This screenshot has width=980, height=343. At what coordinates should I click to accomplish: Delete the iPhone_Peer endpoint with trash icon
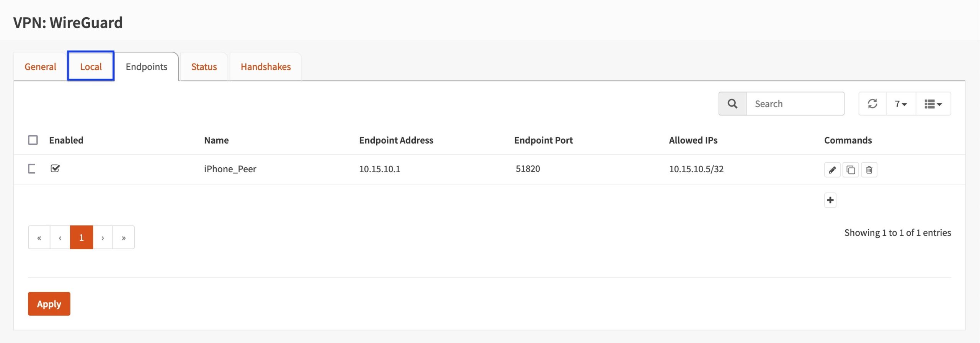point(869,170)
